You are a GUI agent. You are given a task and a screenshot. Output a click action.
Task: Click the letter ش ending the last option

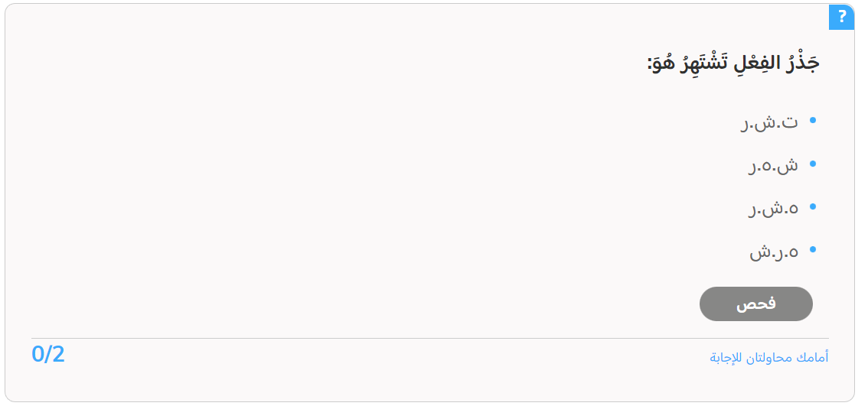click(x=760, y=254)
